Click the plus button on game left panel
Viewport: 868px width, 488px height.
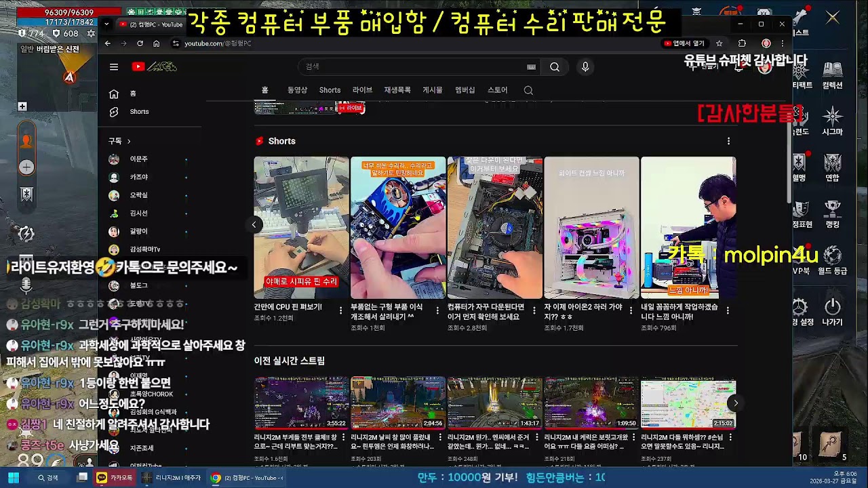click(26, 166)
